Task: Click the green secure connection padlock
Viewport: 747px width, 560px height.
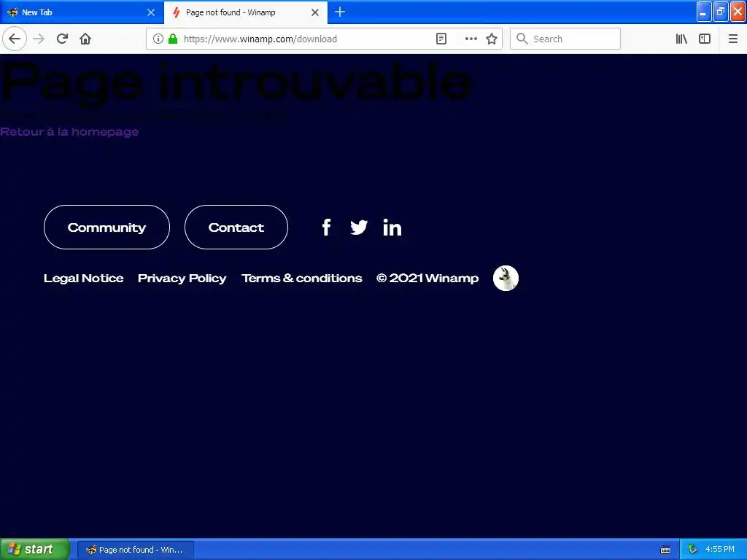Action: [173, 39]
